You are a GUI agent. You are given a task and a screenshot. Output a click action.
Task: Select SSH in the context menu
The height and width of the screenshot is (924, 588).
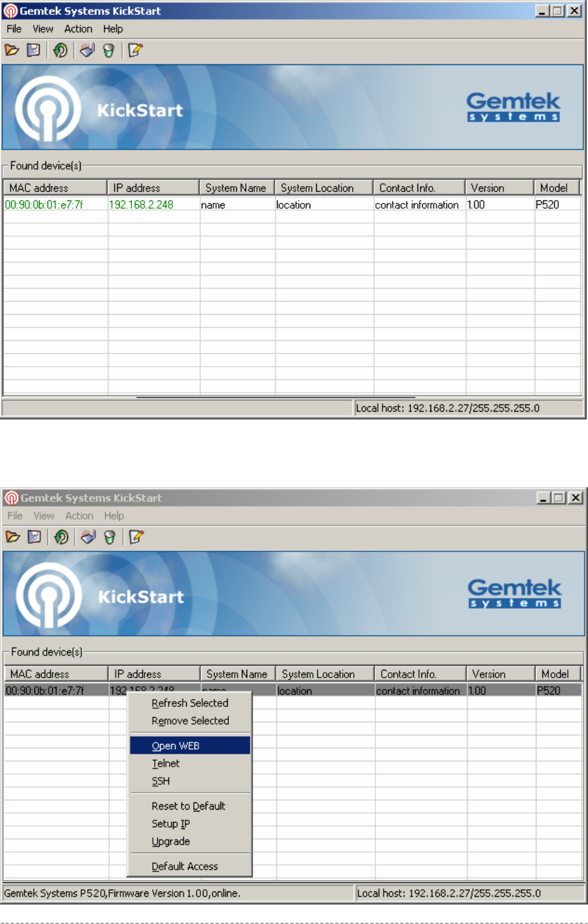(x=190, y=781)
